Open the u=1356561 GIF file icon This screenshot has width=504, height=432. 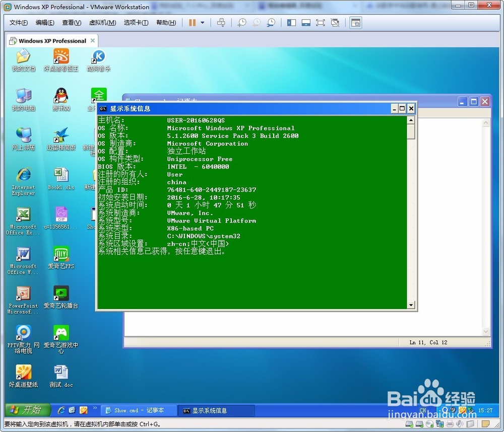[x=61, y=219]
